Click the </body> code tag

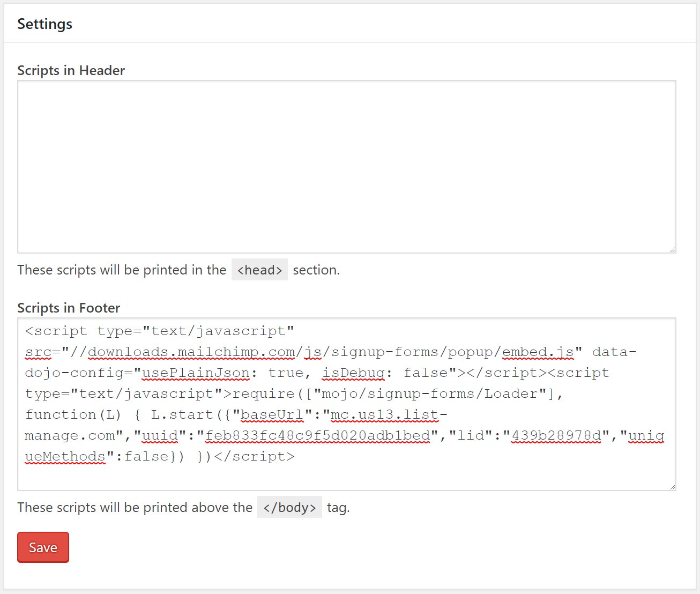click(x=289, y=507)
